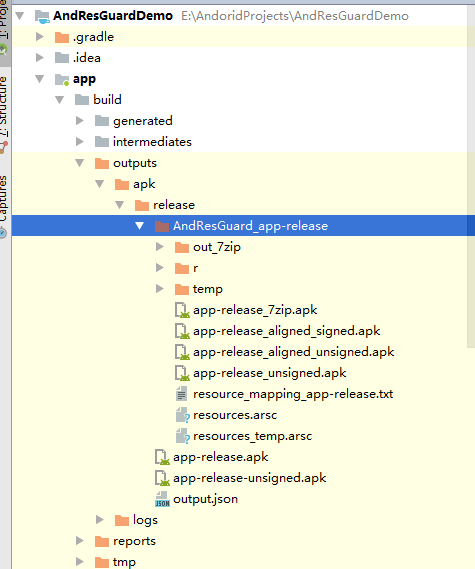
Task: Expand the logs folder arrow
Action: [100, 520]
